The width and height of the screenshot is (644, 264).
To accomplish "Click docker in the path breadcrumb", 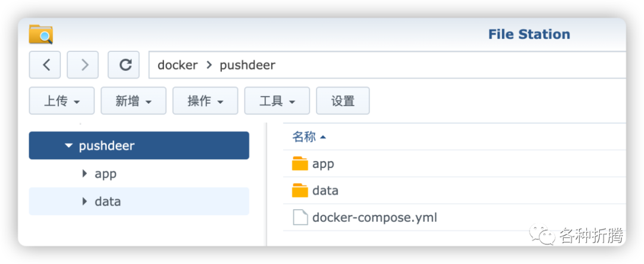I will [177, 65].
